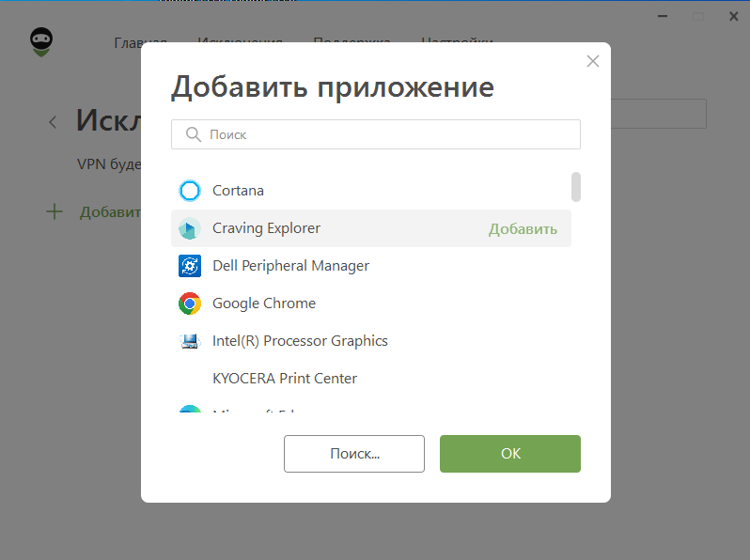Select Craving Explorer in the list

[371, 228]
